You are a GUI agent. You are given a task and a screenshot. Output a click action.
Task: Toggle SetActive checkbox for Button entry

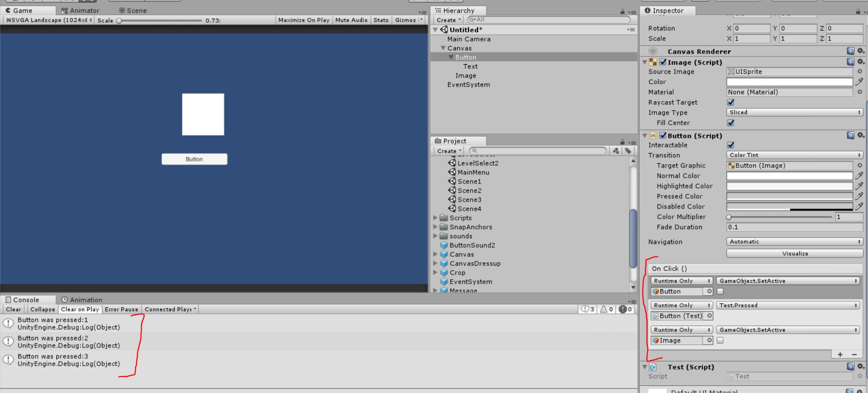point(720,291)
